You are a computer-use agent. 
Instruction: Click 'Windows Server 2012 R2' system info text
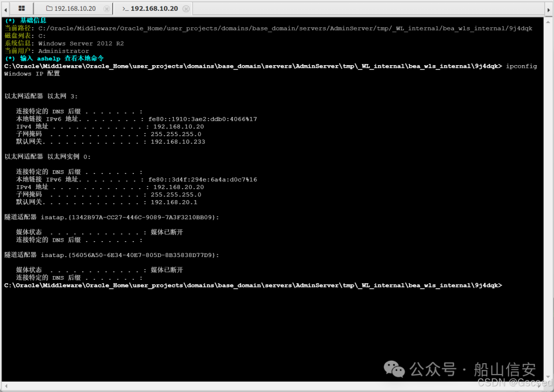[81, 44]
